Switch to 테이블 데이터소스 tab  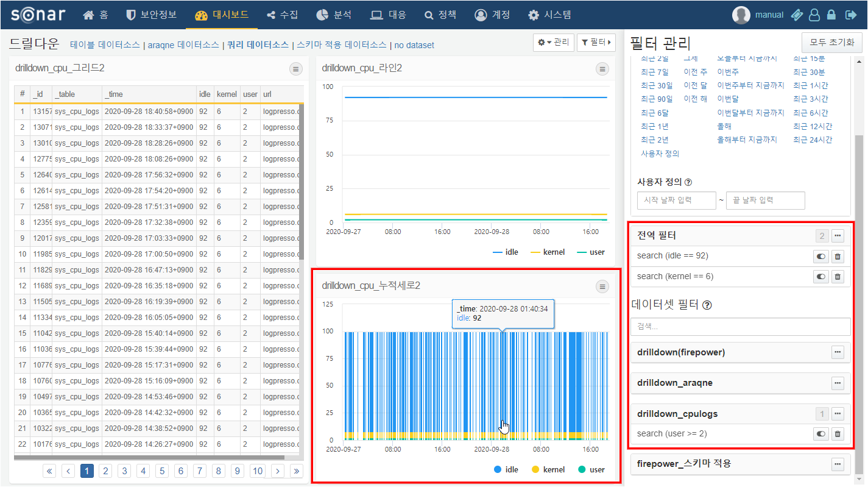pyautogui.click(x=106, y=45)
